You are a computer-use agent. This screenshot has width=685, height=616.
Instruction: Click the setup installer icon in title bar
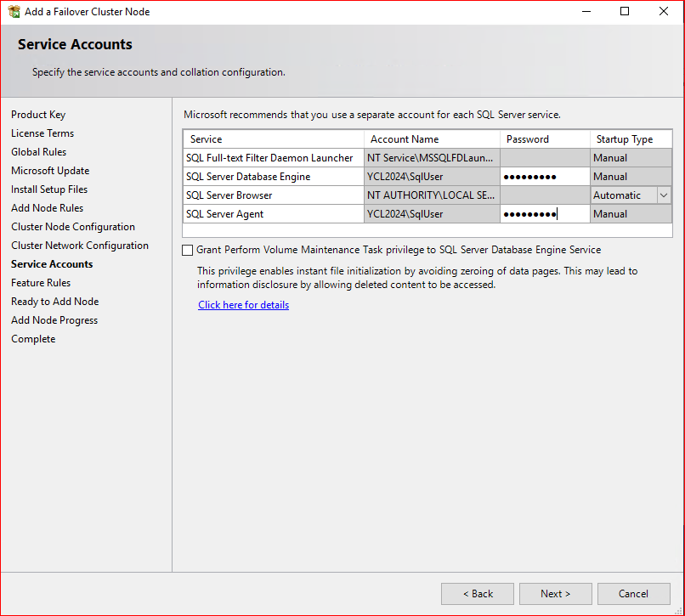click(14, 12)
